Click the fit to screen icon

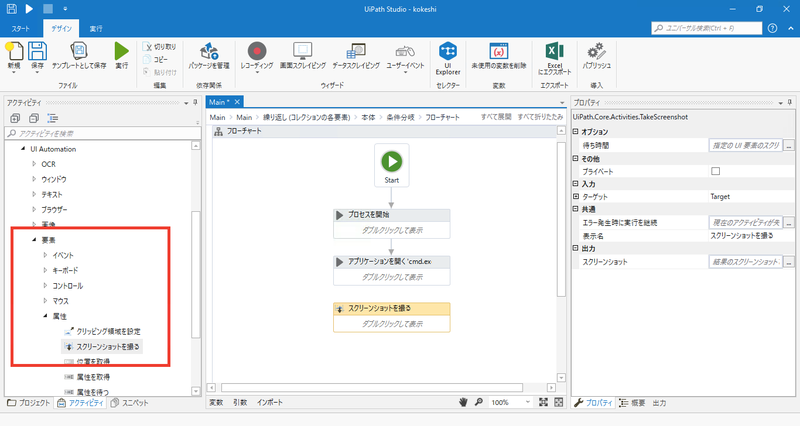543,402
